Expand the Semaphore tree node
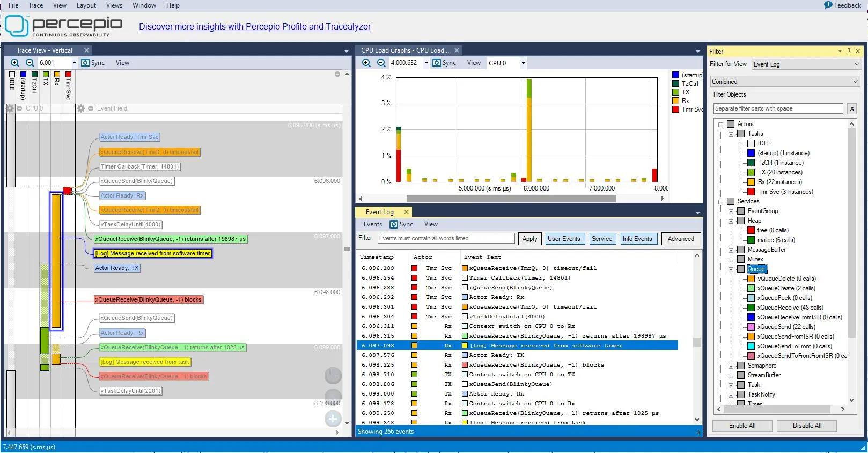The height and width of the screenshot is (453, 868). (731, 366)
